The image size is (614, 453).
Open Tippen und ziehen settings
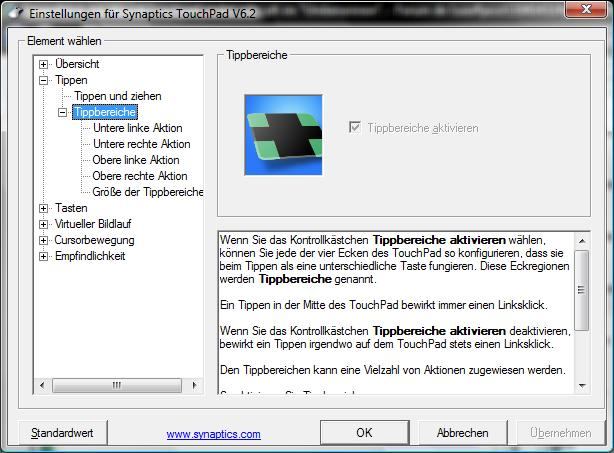(118, 96)
